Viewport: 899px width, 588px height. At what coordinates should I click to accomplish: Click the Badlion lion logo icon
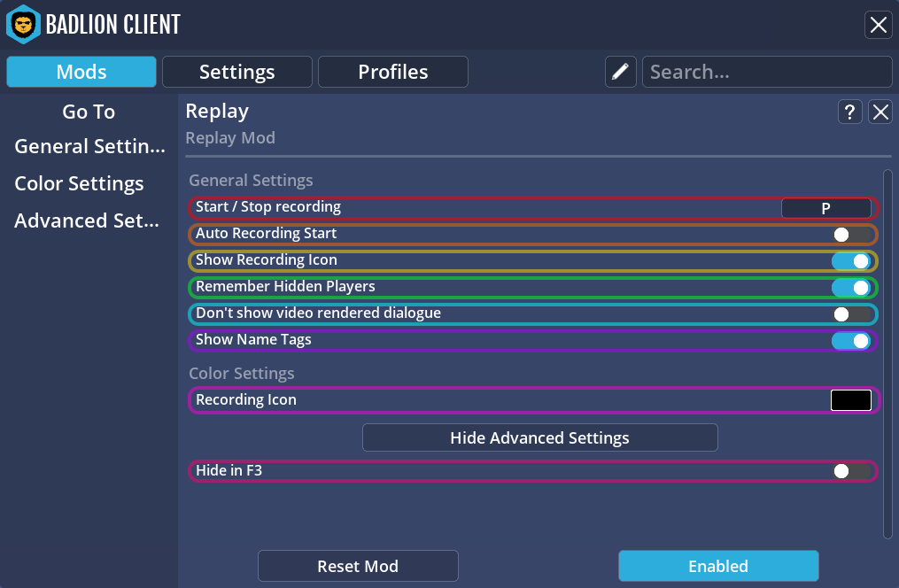(x=23, y=24)
